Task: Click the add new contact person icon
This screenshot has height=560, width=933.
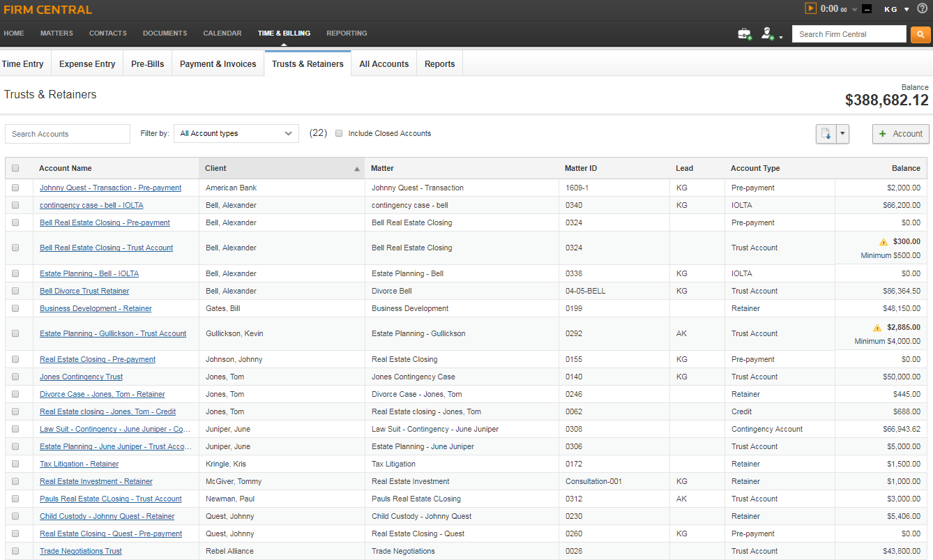Action: coord(768,33)
